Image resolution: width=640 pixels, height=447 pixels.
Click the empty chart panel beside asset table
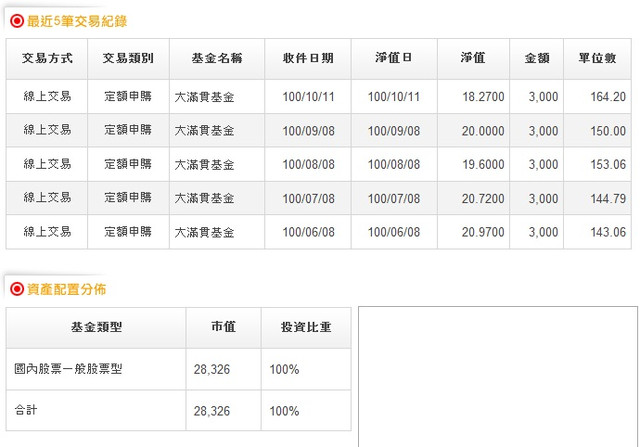pyautogui.click(x=498, y=376)
